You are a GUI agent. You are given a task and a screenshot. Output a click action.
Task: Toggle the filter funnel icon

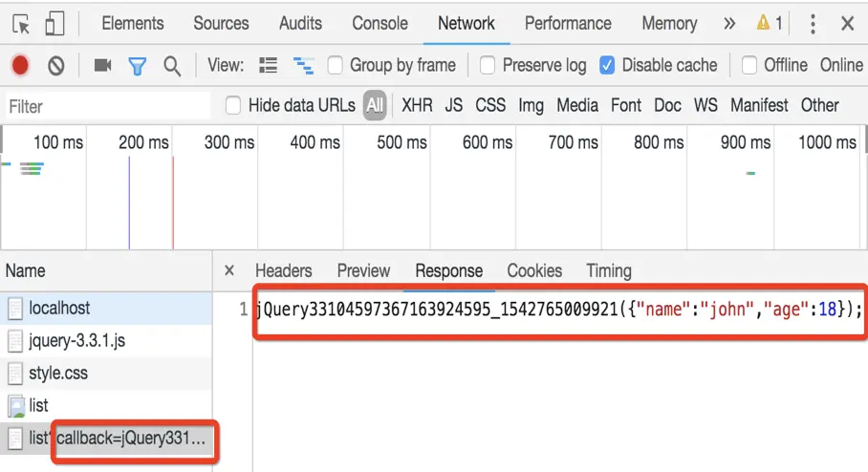[x=138, y=66]
